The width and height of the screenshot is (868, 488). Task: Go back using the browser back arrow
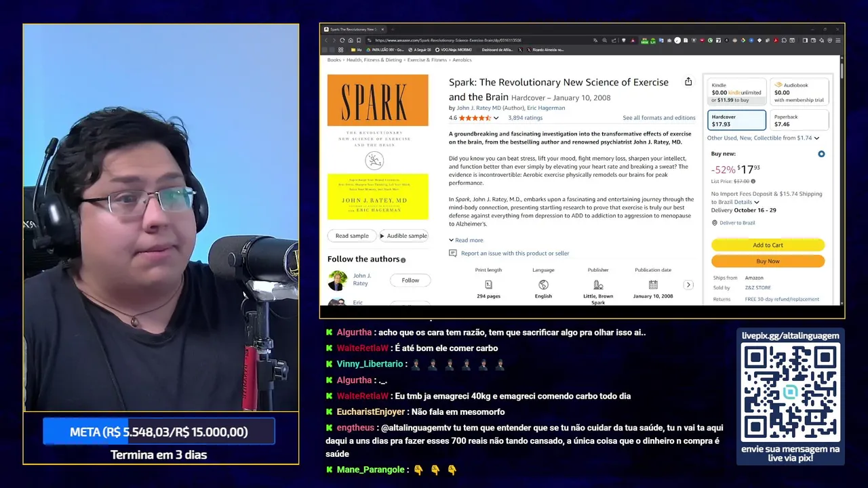click(x=326, y=40)
